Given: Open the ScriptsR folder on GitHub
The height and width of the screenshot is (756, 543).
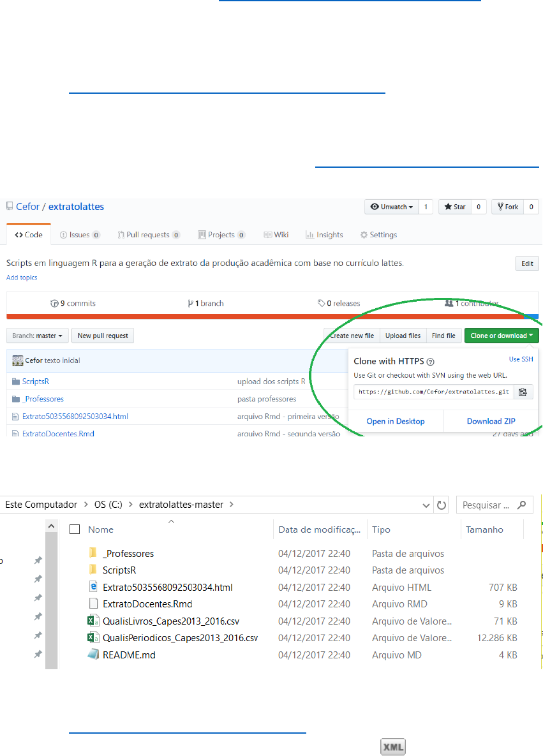Looking at the screenshot, I should 36,382.
